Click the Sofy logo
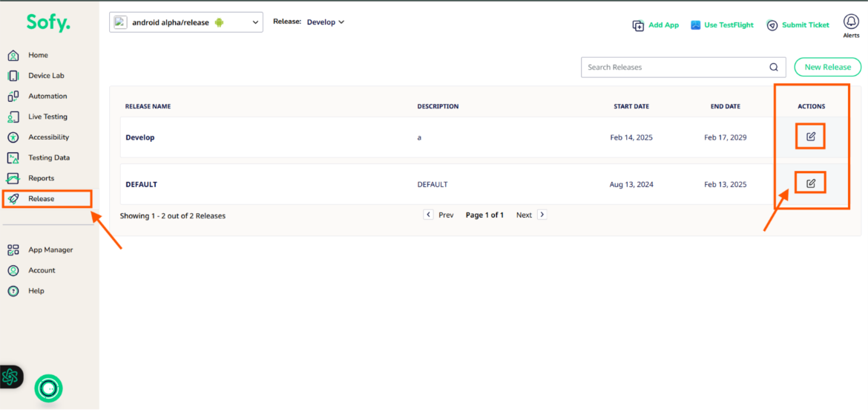This screenshot has width=868, height=410. tap(49, 23)
